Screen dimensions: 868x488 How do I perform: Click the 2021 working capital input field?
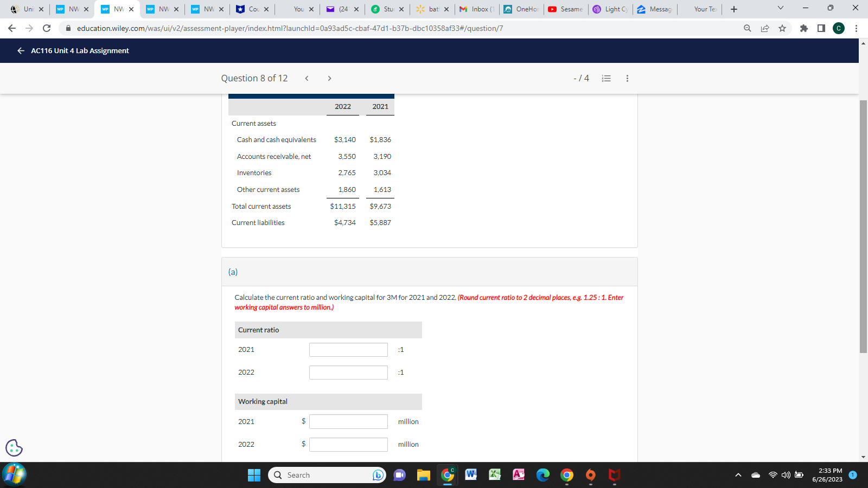(x=348, y=421)
